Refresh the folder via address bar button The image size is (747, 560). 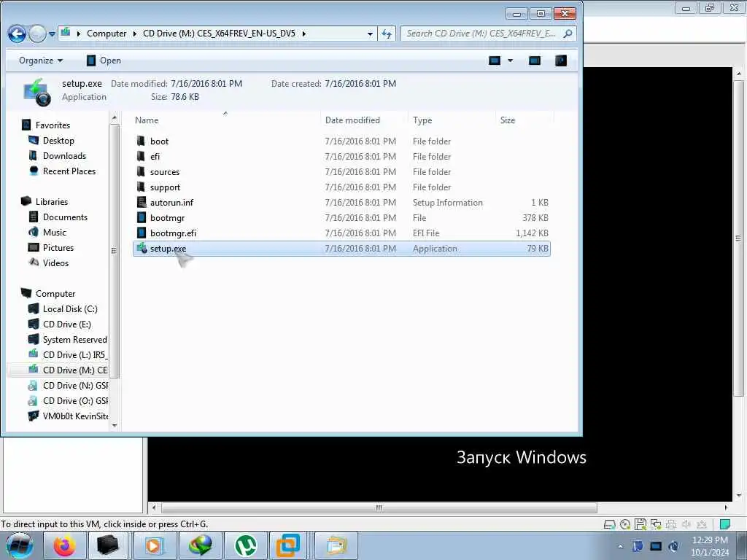click(x=387, y=34)
